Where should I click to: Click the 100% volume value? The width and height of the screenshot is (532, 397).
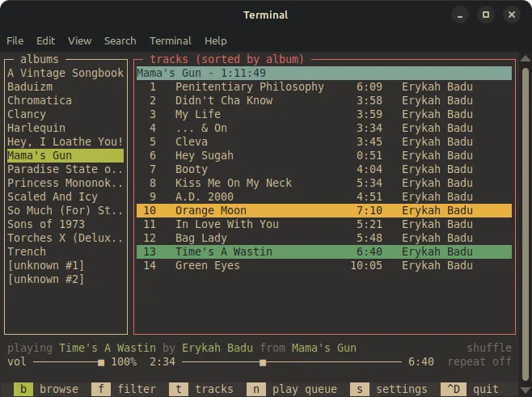pos(124,361)
